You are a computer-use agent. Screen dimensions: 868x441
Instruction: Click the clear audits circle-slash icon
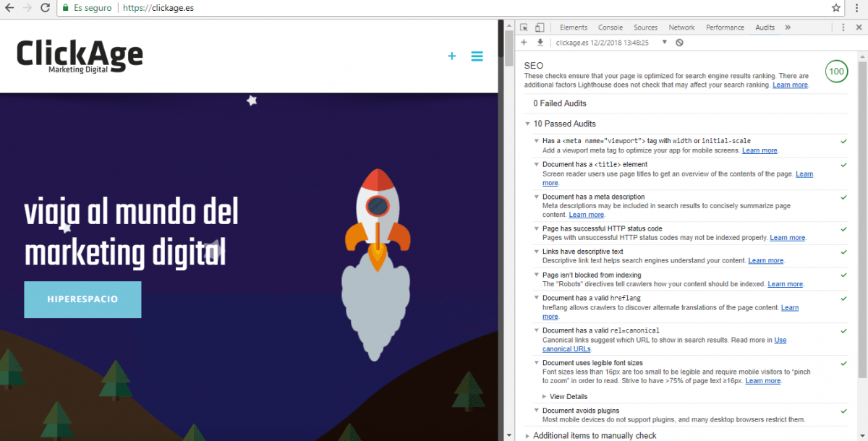(x=679, y=43)
